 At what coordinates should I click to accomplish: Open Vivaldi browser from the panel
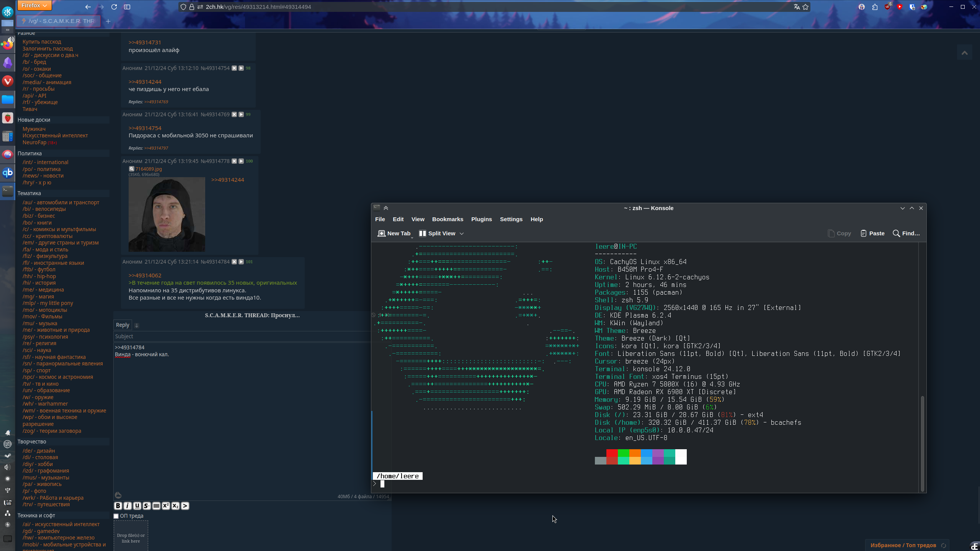point(8,81)
